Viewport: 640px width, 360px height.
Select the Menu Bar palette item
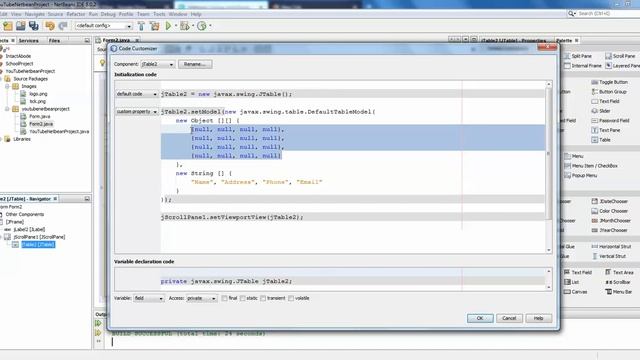(619, 292)
